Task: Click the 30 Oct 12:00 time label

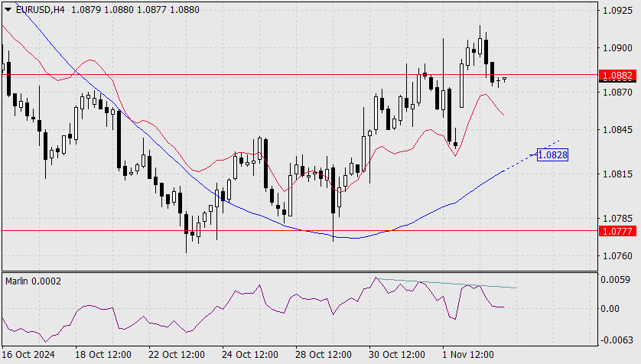Action: coord(396,354)
